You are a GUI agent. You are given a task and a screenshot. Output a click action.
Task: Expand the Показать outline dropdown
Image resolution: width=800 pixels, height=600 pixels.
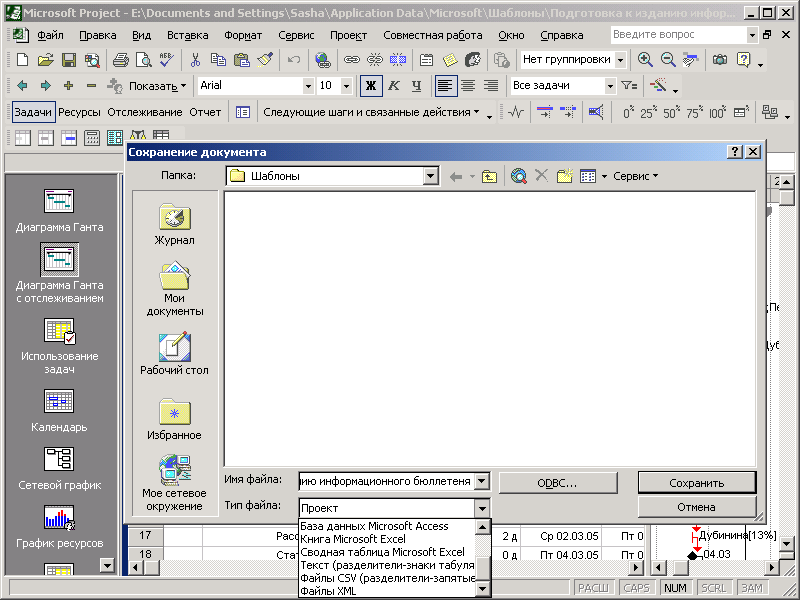pyautogui.click(x=158, y=86)
